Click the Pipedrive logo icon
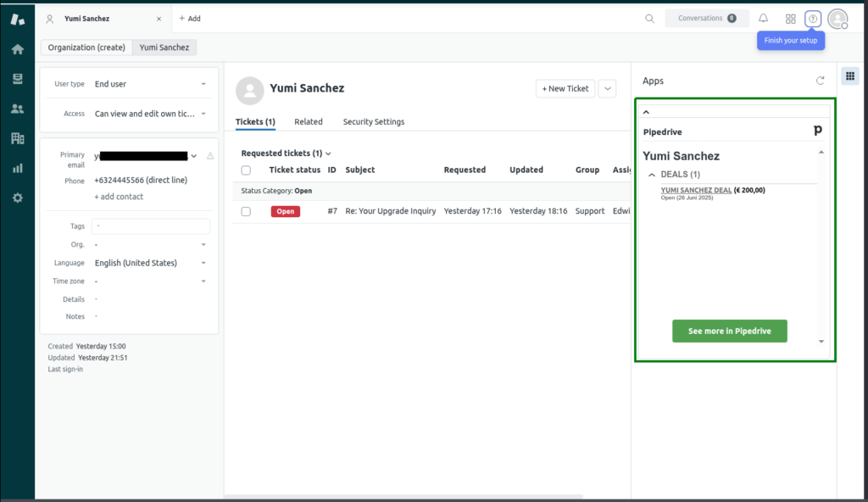 818,131
